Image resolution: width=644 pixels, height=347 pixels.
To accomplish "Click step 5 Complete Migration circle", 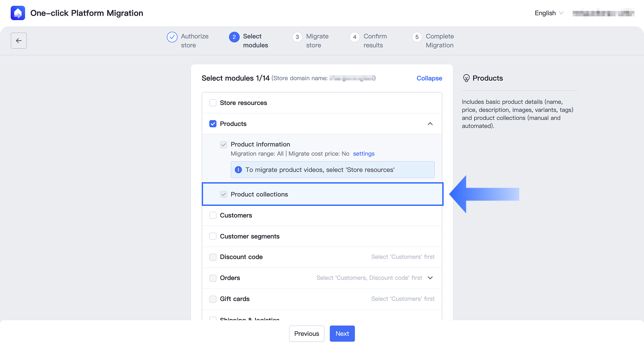I will coord(417,37).
